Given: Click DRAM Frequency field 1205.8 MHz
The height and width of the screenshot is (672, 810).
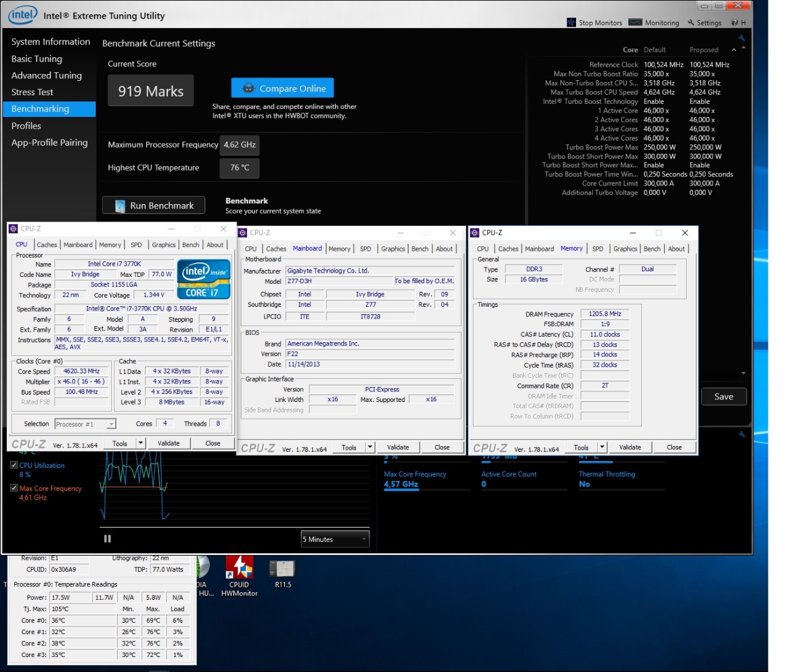Looking at the screenshot, I should click(605, 314).
